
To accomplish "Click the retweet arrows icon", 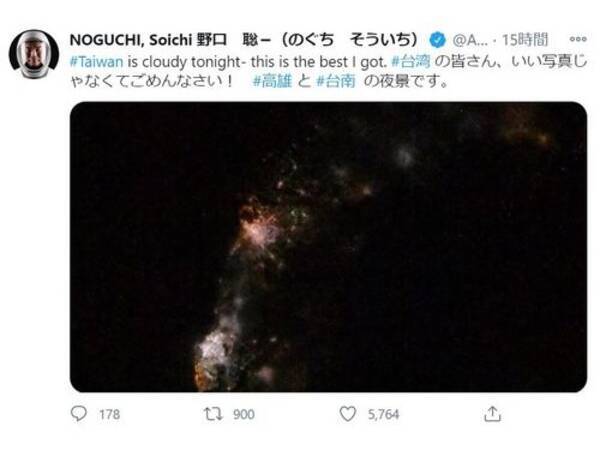I will [213, 414].
